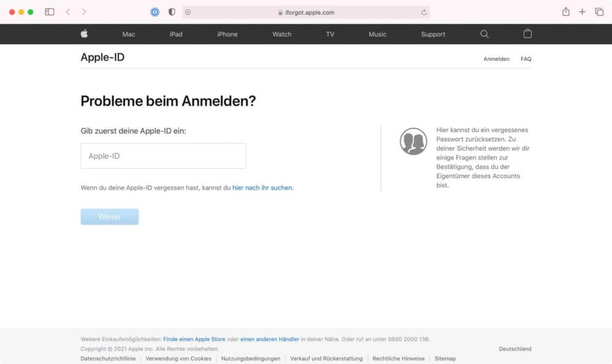The image size is (612, 364).
Task: Toggle the Safari sidebar icon
Action: [x=50, y=12]
